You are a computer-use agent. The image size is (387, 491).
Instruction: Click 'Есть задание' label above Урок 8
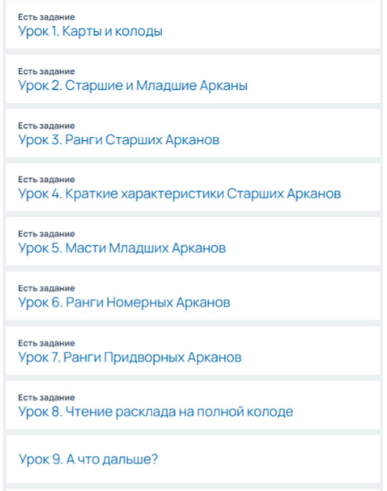tap(46, 397)
